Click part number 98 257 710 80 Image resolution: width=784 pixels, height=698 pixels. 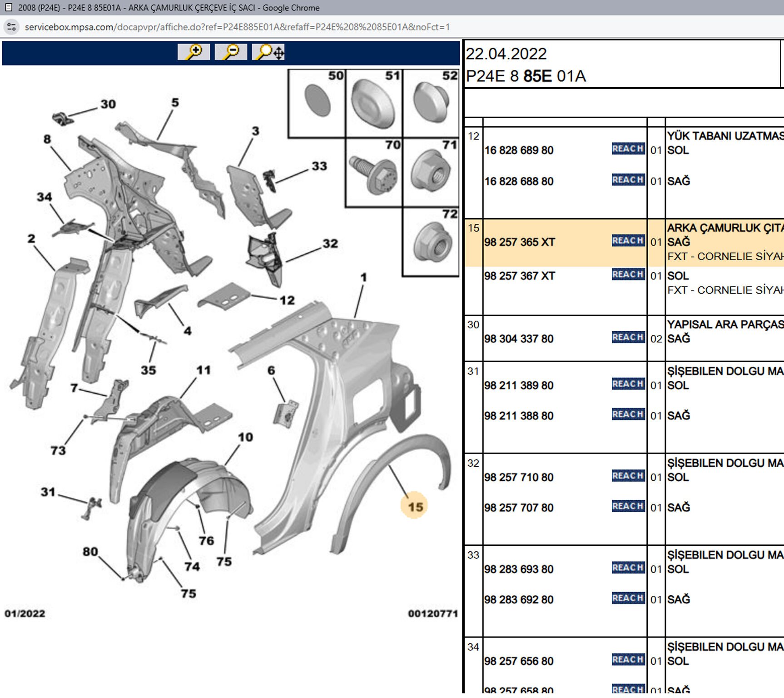[x=519, y=477]
